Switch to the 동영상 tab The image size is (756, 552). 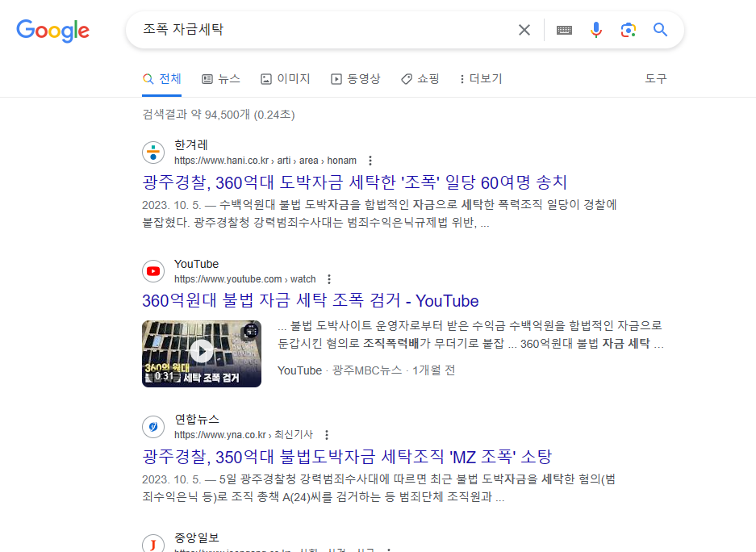(356, 79)
